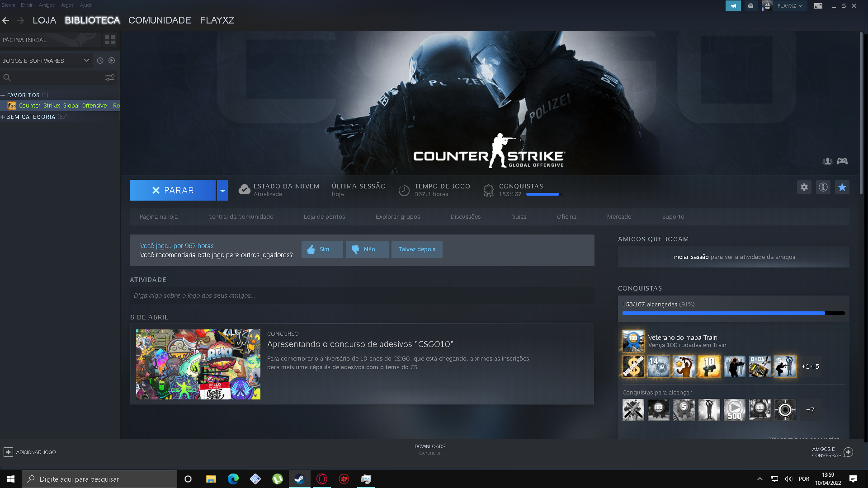Click the +145 unlocked achievements button
868x488 pixels.
[x=810, y=366]
